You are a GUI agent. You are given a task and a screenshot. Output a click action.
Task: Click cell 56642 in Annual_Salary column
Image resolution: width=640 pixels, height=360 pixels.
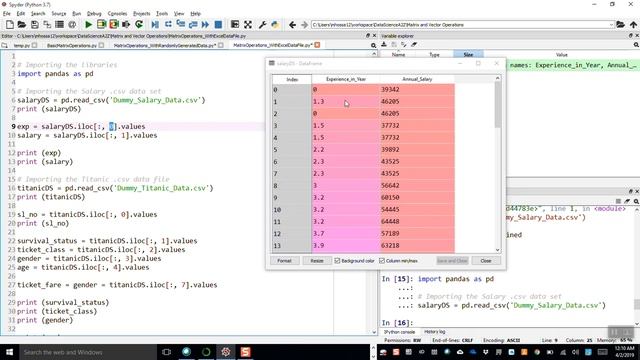417,185
